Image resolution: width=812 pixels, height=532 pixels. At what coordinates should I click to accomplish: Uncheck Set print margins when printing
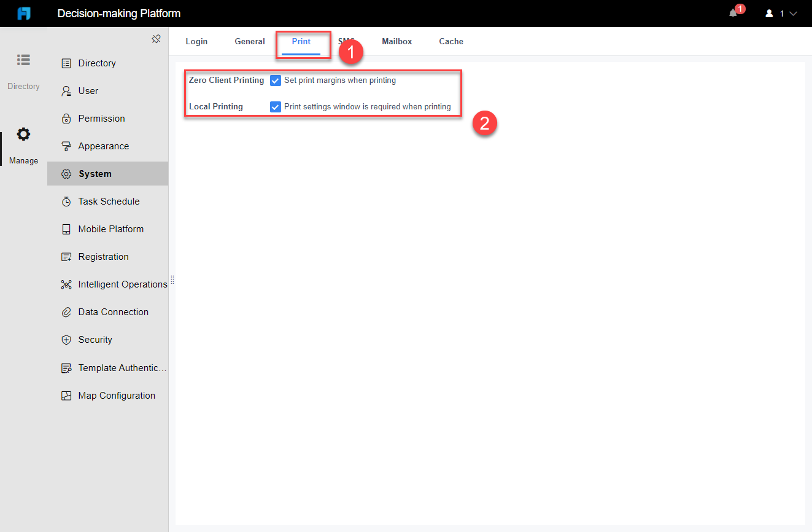(275, 80)
